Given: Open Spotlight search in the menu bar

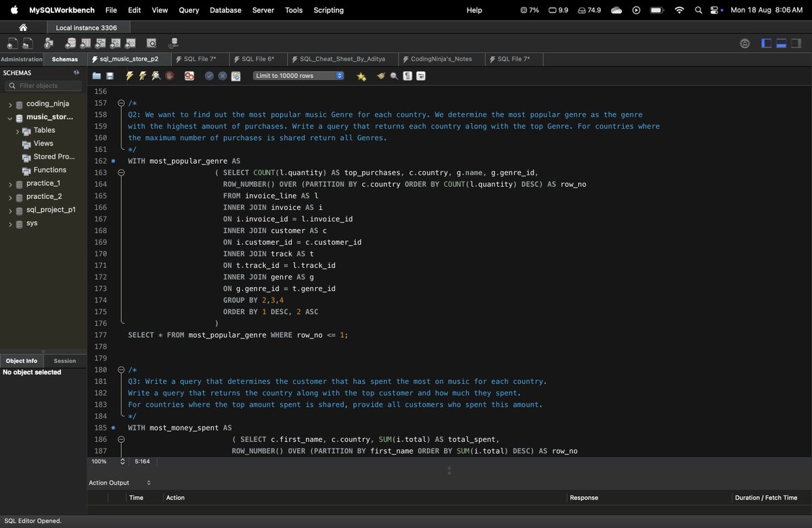Looking at the screenshot, I should [x=698, y=10].
